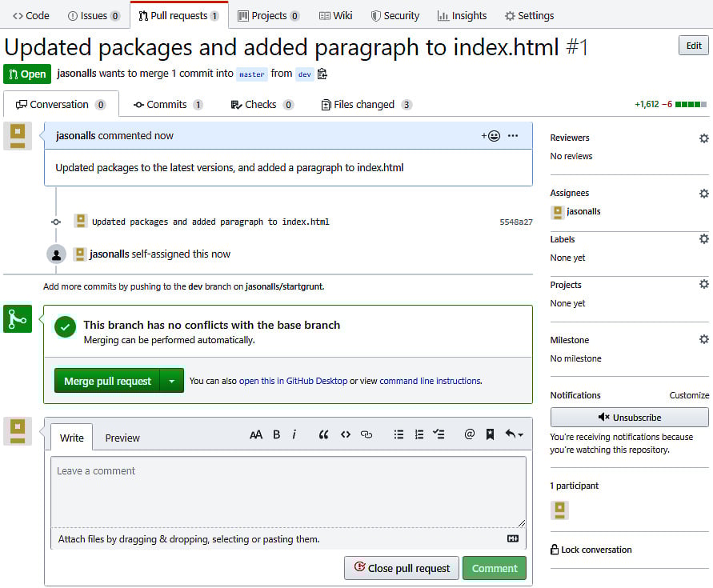Screen dimensions: 713x588
Task: Open commit 5548a27 link
Action: click(x=515, y=222)
